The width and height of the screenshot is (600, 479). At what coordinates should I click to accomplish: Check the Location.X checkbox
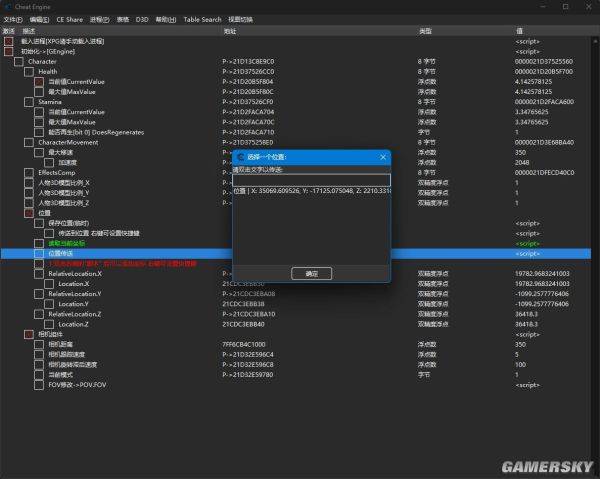49,284
